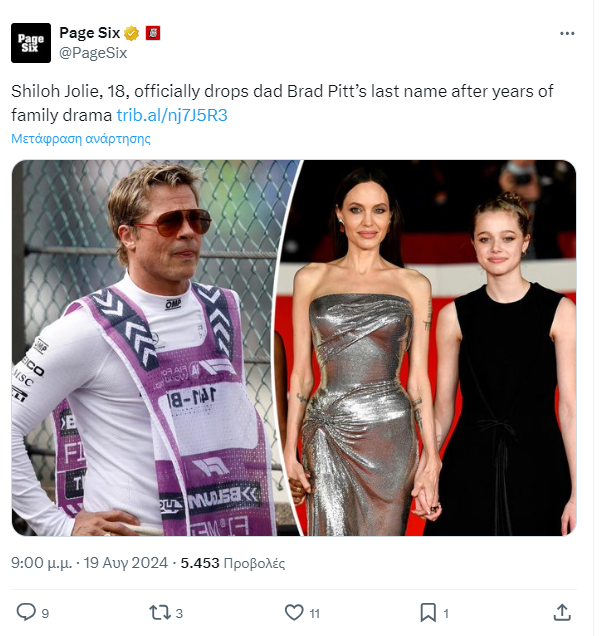Image resolution: width=610 pixels, height=636 pixels.
Task: Open the @PageSix handle link
Action: tap(94, 52)
